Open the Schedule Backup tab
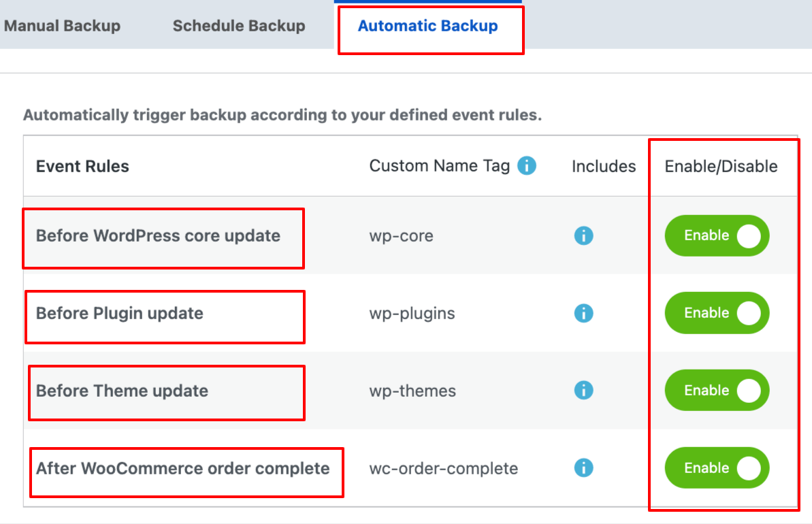 click(x=239, y=25)
